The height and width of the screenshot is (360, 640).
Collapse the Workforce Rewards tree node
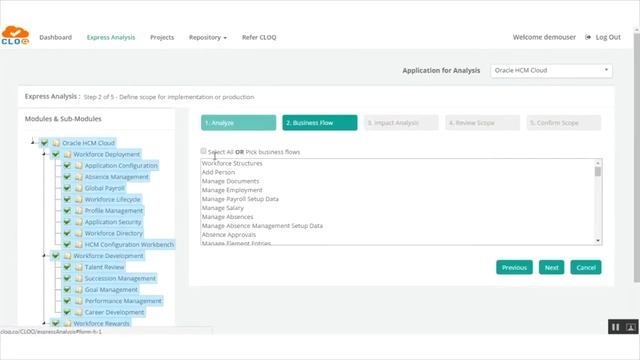tap(44, 323)
